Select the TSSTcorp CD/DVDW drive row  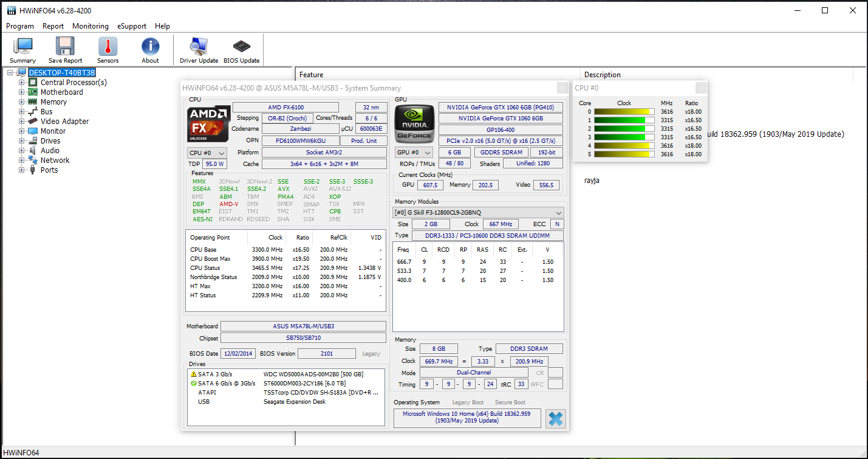[x=286, y=393]
